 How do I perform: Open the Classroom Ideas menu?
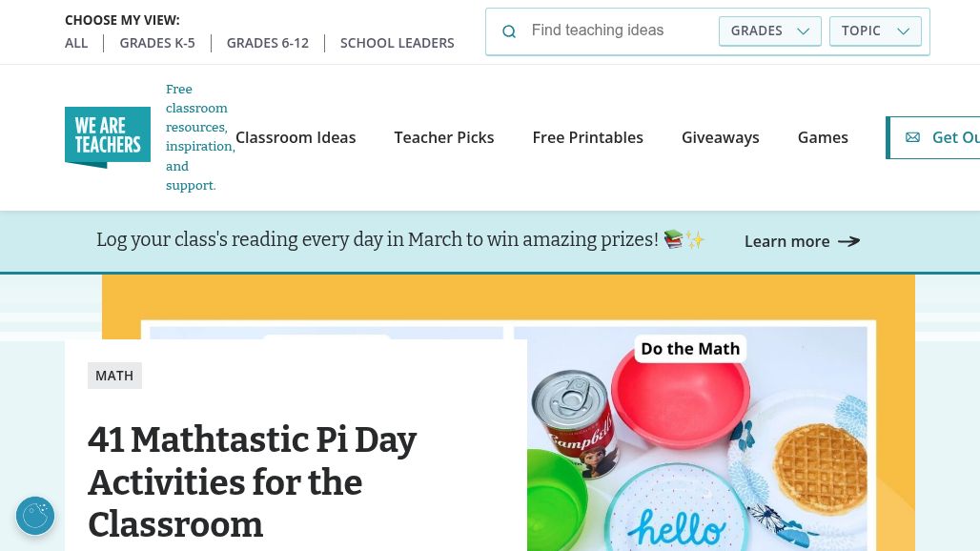pyautogui.click(x=296, y=137)
